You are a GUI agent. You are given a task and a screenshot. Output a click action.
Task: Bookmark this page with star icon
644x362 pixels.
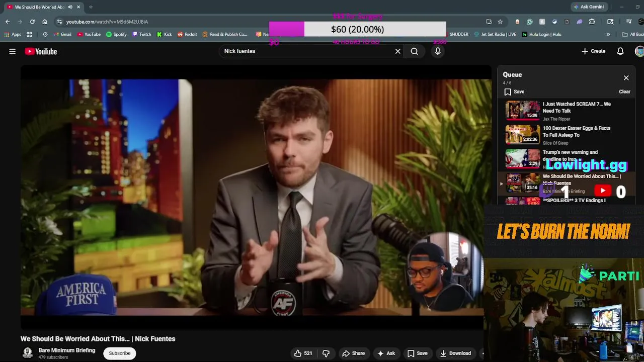point(500,22)
